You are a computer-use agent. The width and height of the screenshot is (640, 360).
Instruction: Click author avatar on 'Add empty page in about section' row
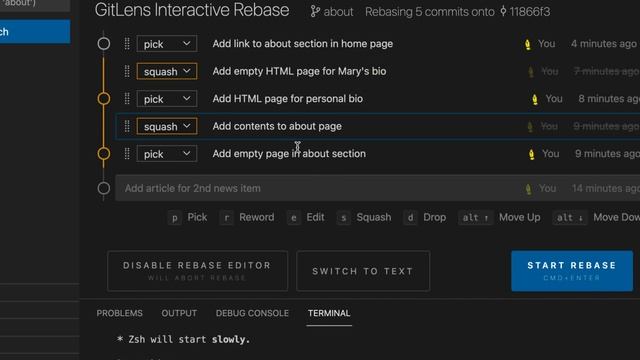(531, 154)
